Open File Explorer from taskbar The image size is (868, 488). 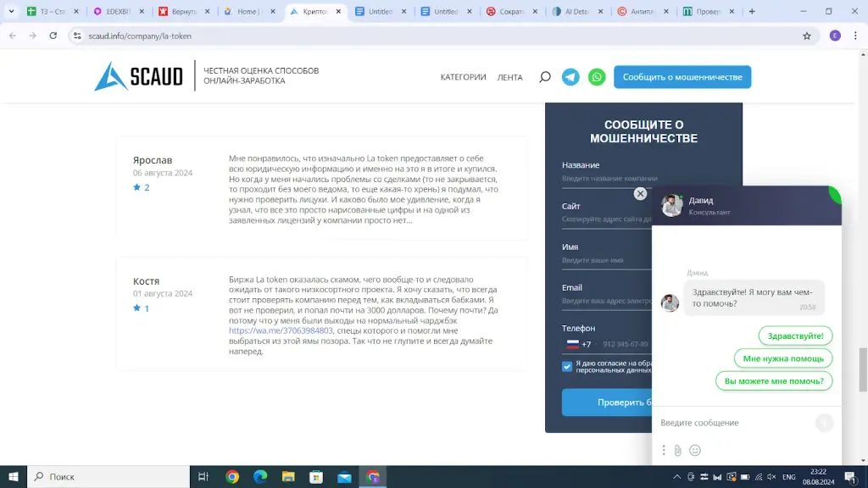288,476
